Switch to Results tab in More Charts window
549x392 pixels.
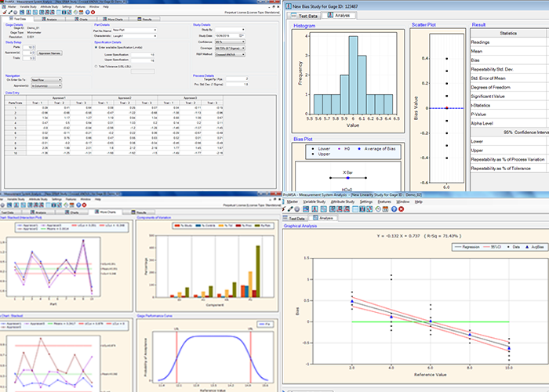point(139,212)
